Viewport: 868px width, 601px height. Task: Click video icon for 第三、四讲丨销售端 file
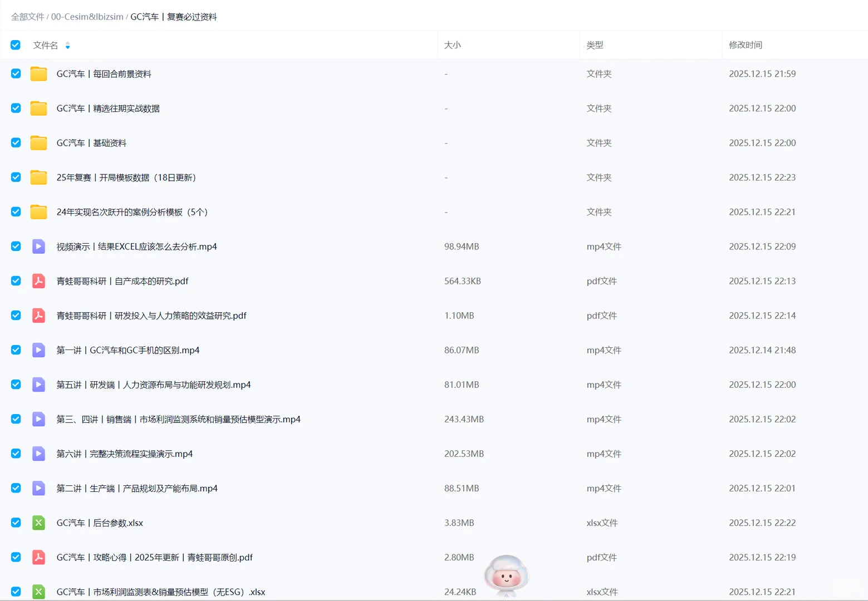(x=38, y=419)
